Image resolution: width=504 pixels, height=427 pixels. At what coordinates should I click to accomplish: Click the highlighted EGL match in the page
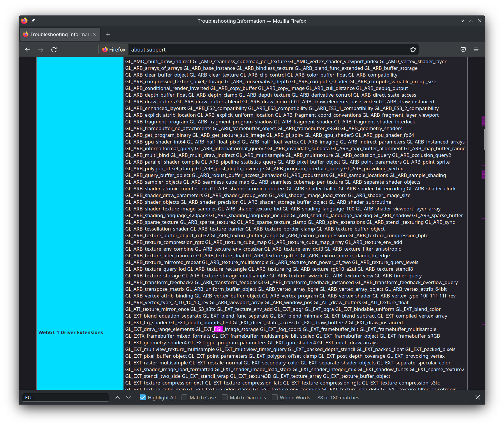[x=218, y=329]
